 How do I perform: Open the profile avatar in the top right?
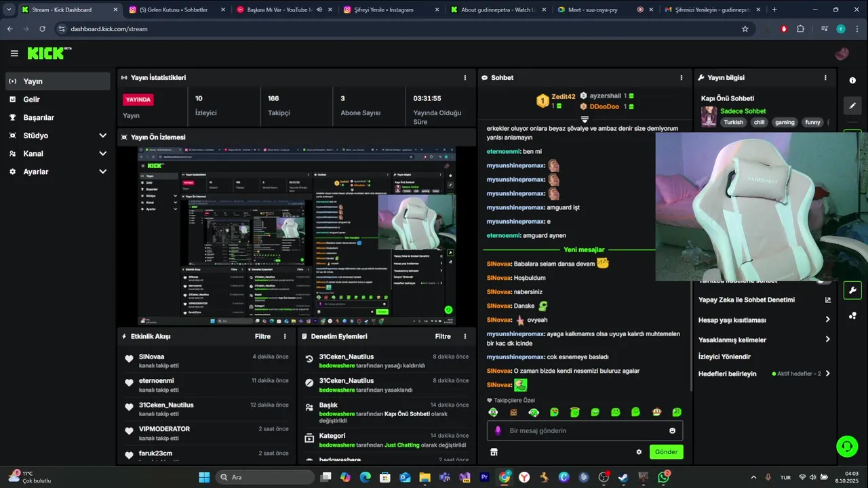tap(842, 54)
